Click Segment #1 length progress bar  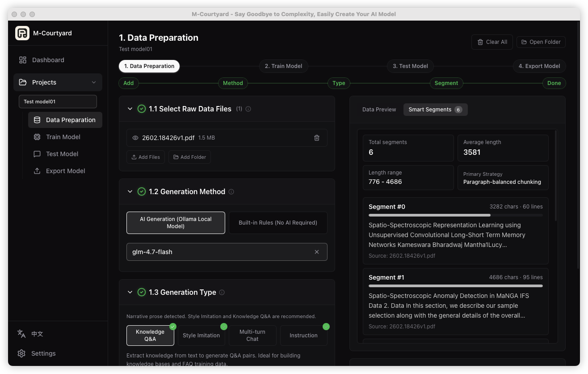tap(456, 286)
